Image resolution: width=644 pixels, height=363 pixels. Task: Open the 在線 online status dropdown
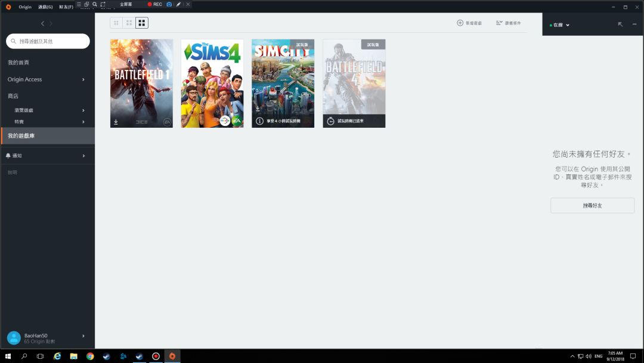pos(560,25)
